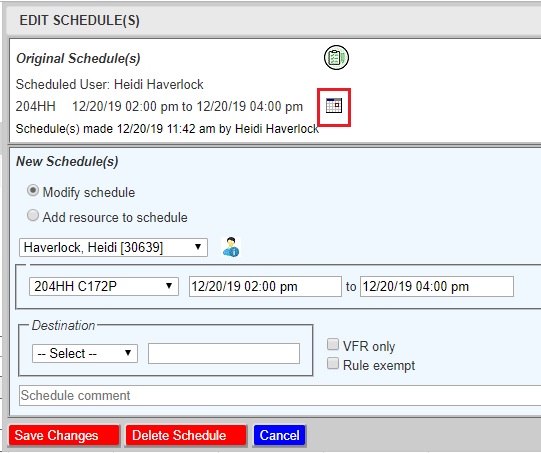The image size is (541, 453).
Task: Open the Destination -- Select -- dropdown
Action: click(x=85, y=353)
